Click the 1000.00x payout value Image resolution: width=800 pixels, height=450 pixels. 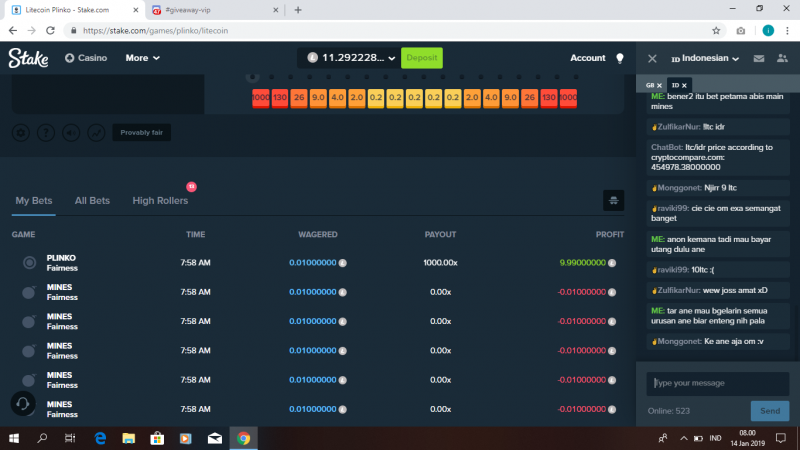point(440,263)
